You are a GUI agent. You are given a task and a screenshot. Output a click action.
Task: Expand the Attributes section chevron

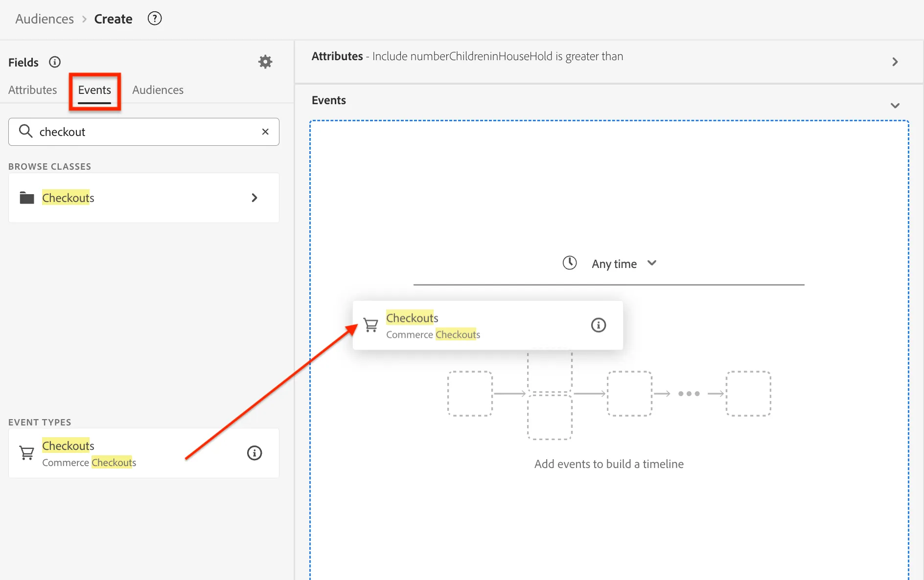pos(895,62)
